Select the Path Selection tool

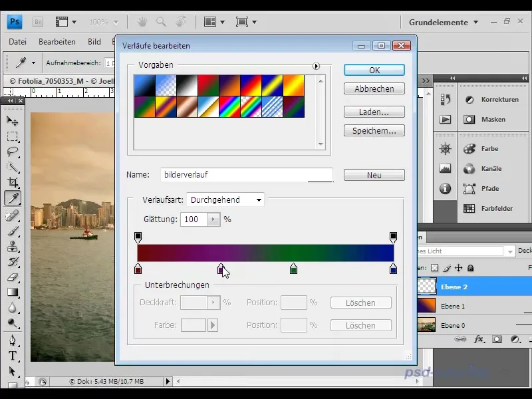[x=13, y=371]
